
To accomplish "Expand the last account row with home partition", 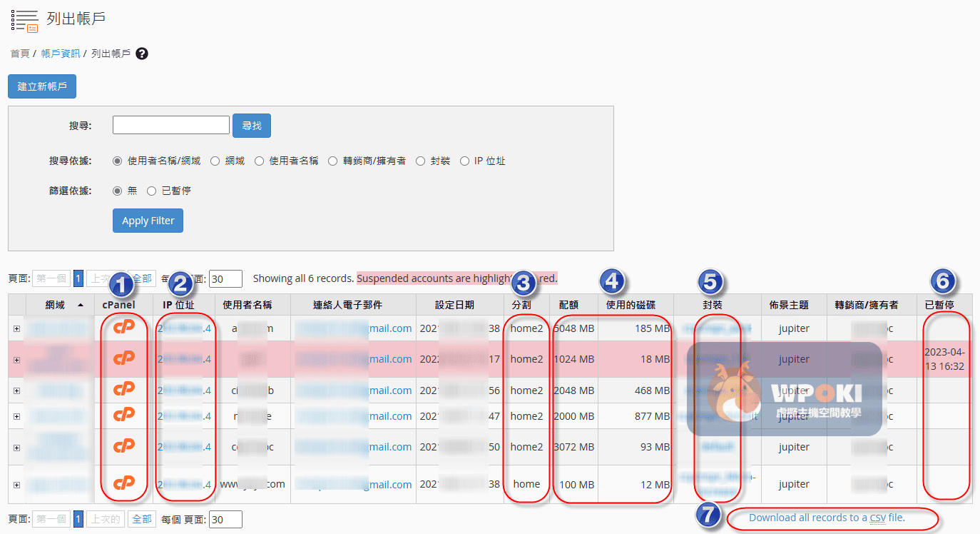I will coord(16,485).
